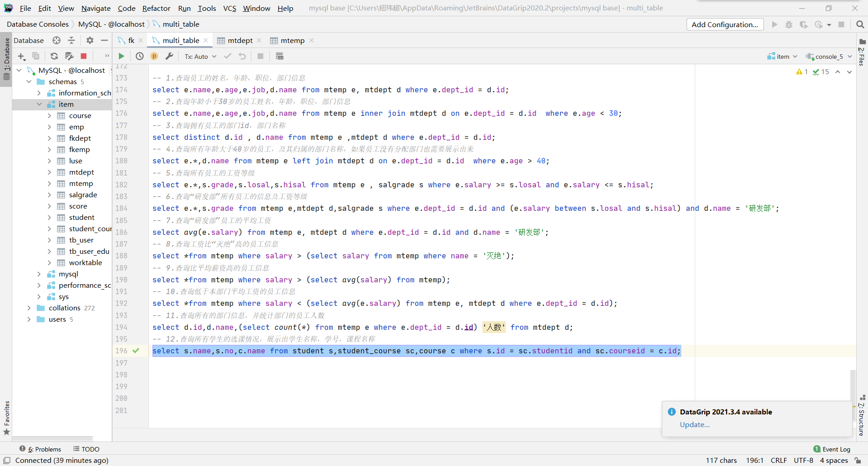Open the in-editor results table icon
Viewport: 868px width, 466px height.
(279, 56)
